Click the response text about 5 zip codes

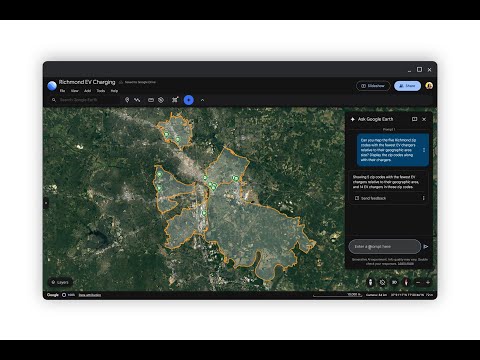386,182
